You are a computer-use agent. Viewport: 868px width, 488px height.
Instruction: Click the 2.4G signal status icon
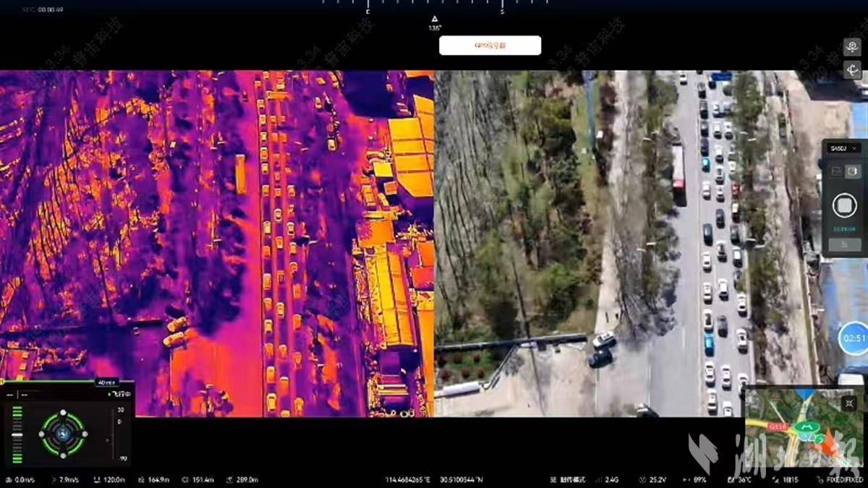coord(600,480)
